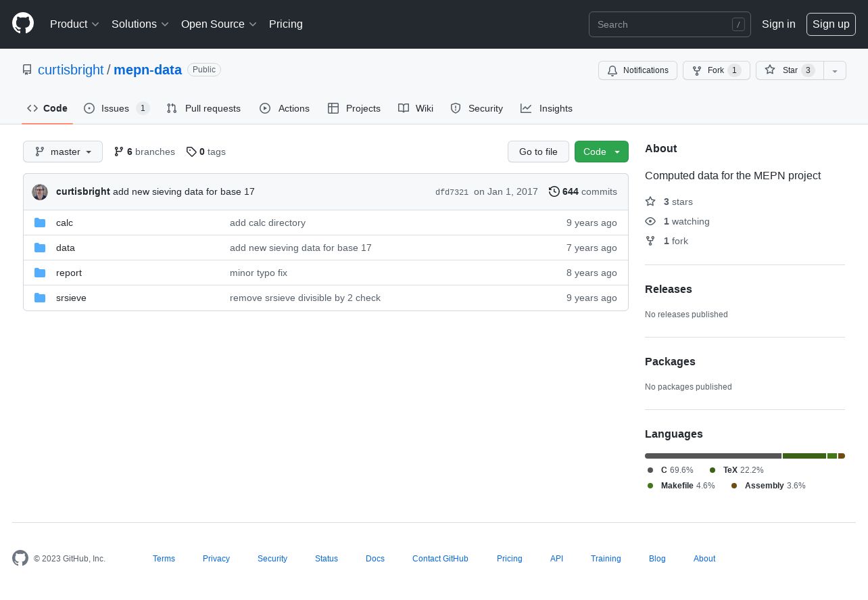Open latest commit message 'add new sieving data for base 17'
The width and height of the screenshot is (868, 600).
click(184, 191)
